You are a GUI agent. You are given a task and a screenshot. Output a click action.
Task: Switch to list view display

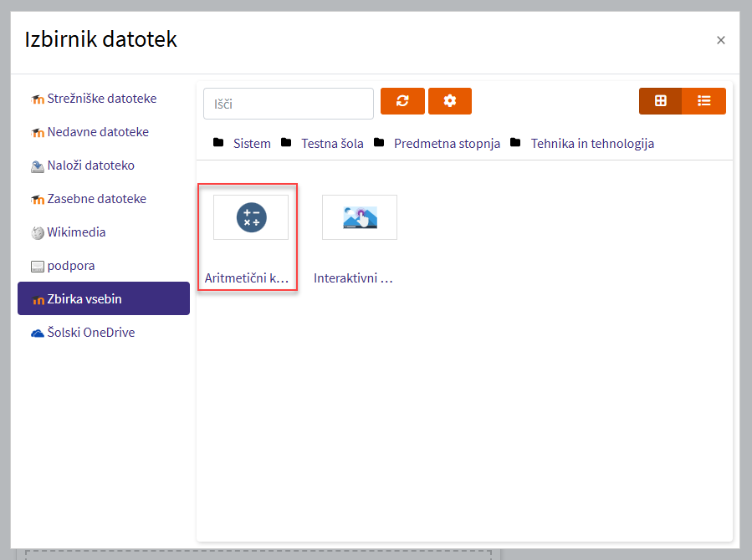click(704, 101)
